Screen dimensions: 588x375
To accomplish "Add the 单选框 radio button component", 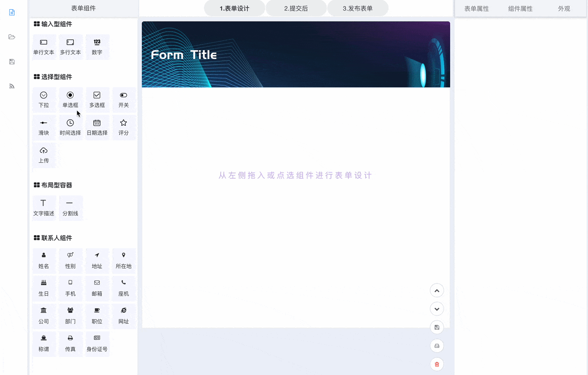I will click(70, 99).
